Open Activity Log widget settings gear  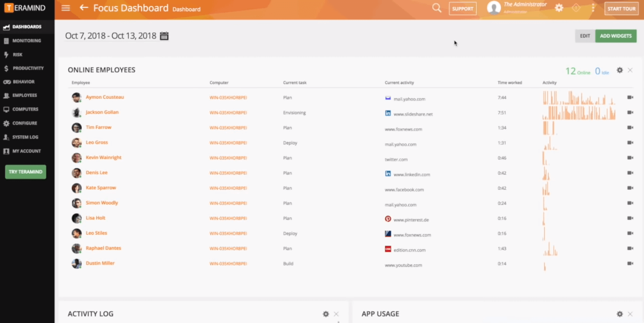325,314
